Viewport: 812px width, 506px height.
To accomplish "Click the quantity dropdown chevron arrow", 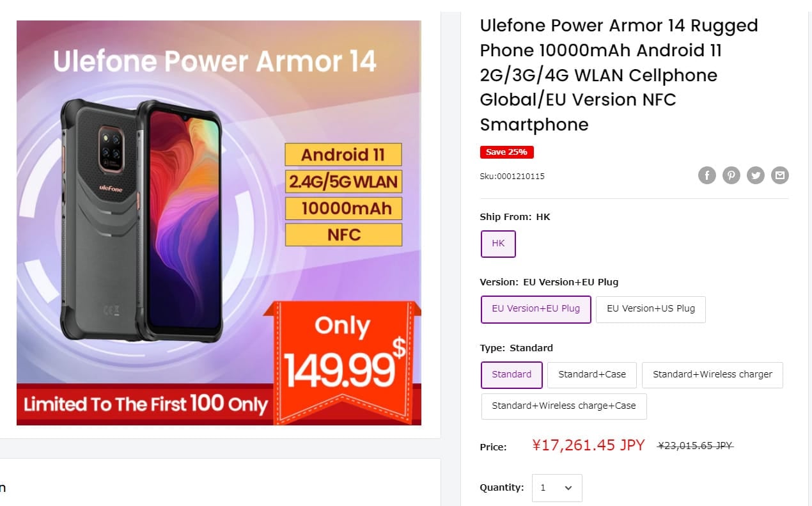I will 568,488.
